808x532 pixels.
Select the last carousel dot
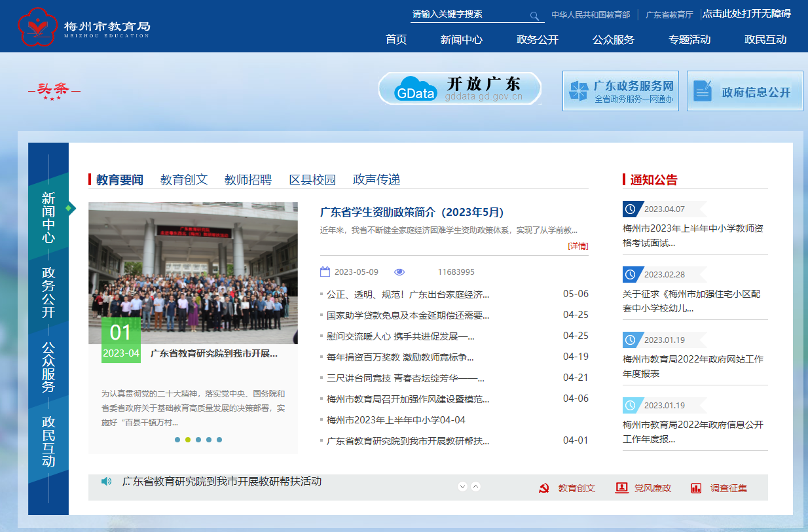(x=219, y=440)
